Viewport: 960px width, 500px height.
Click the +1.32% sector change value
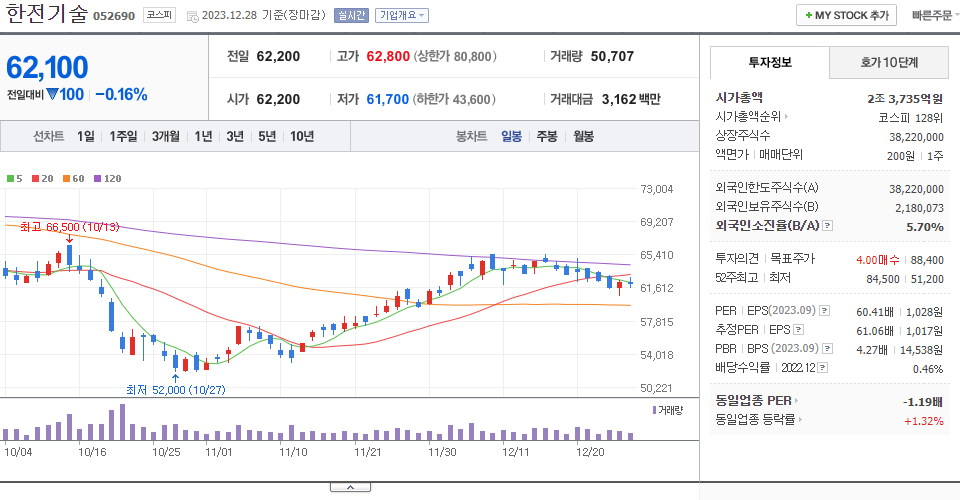(923, 421)
